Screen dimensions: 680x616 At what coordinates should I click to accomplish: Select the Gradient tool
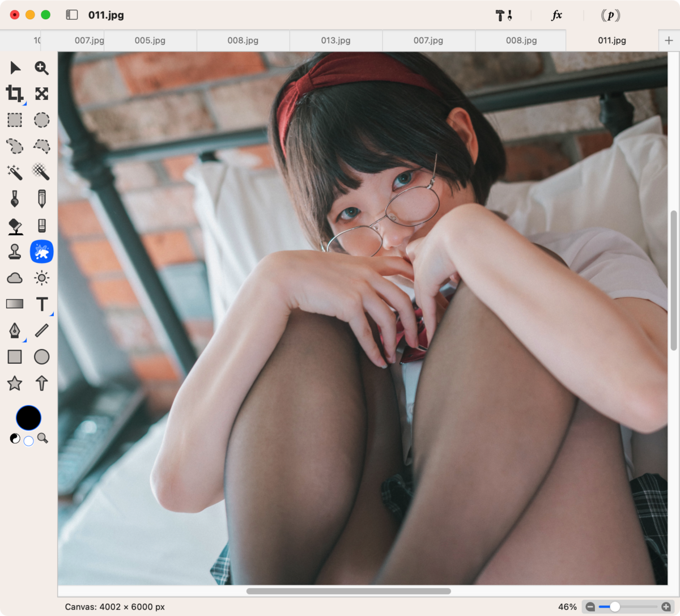tap(15, 304)
